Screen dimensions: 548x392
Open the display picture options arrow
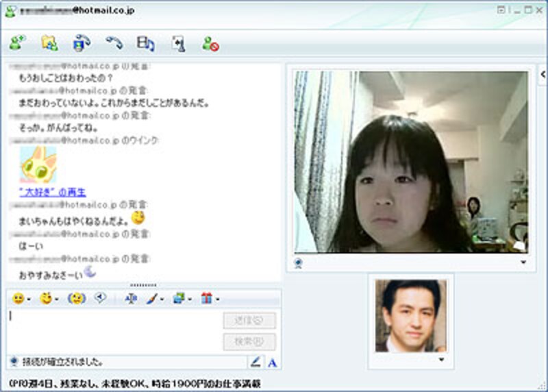[441, 359]
